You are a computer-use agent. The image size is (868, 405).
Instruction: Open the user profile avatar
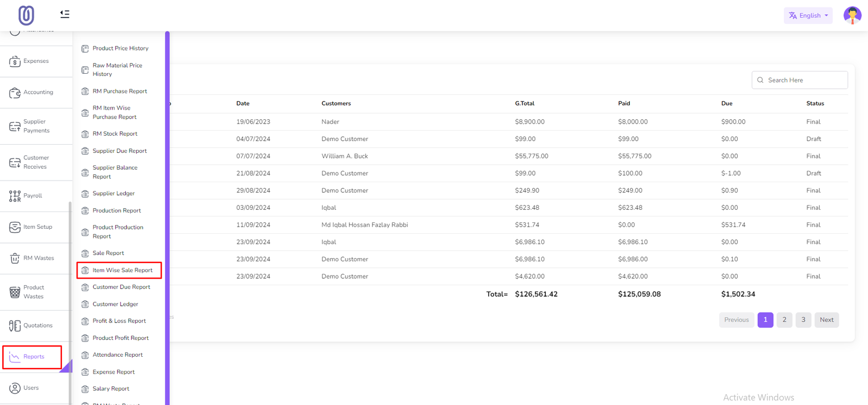pyautogui.click(x=852, y=15)
